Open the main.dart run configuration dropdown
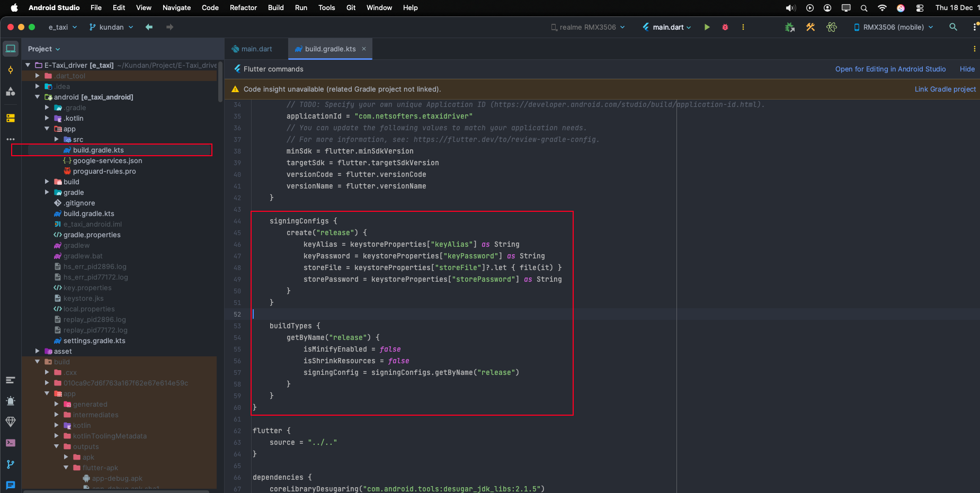The height and width of the screenshot is (493, 980). coord(667,27)
